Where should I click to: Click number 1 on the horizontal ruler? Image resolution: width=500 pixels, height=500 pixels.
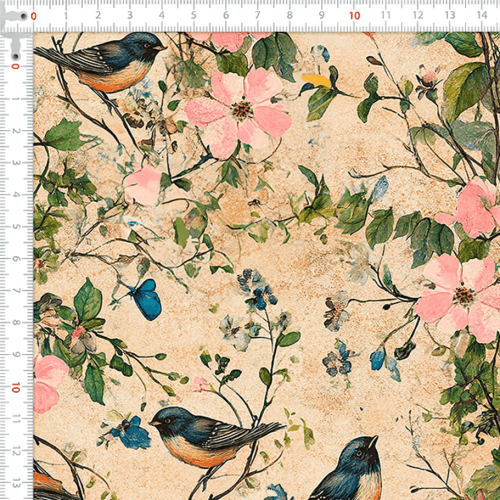[66, 15]
